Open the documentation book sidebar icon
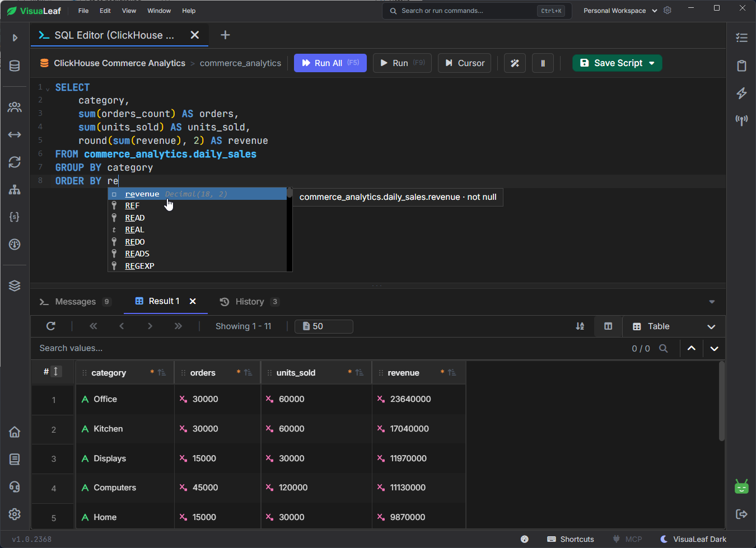Viewport: 756px width, 548px height. [x=15, y=459]
